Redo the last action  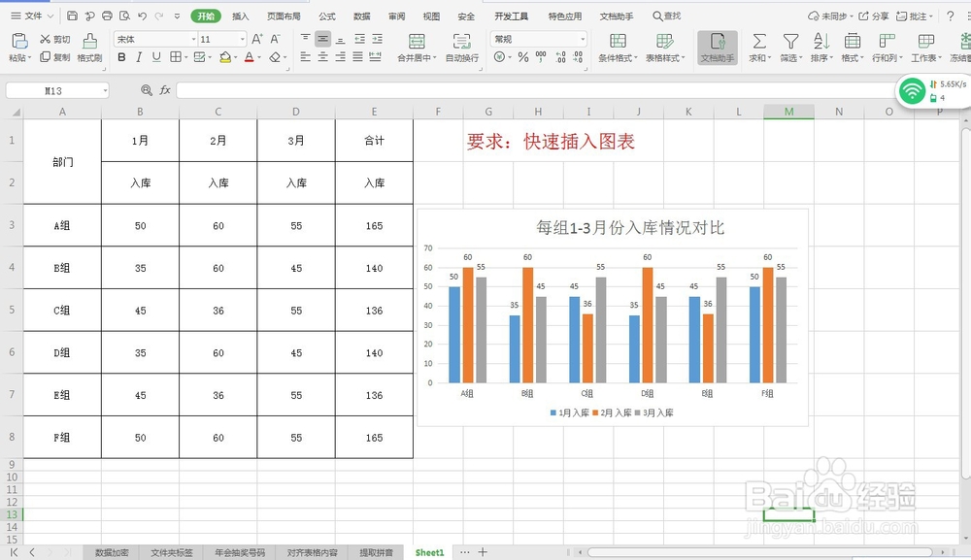[159, 16]
